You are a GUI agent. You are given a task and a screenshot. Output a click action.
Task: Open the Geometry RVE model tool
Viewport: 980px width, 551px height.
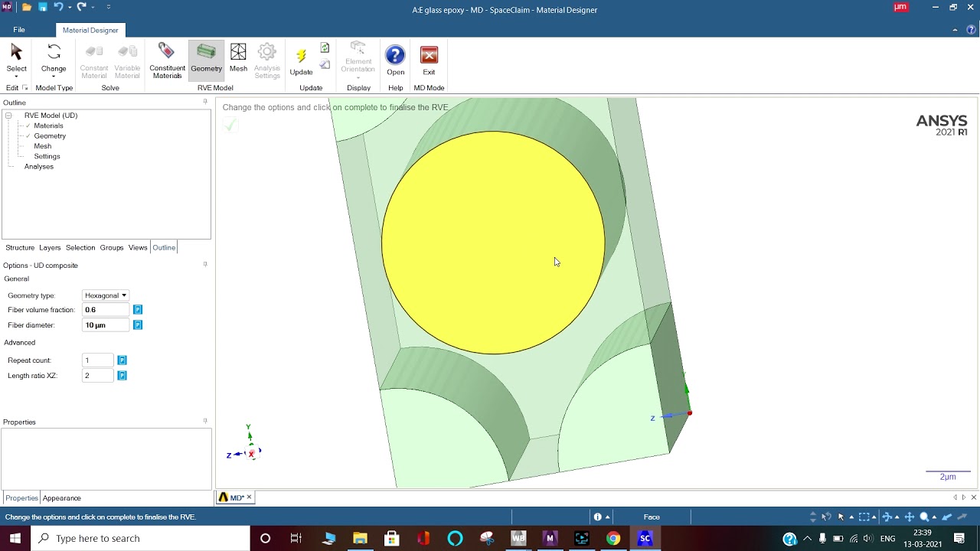tap(206, 59)
